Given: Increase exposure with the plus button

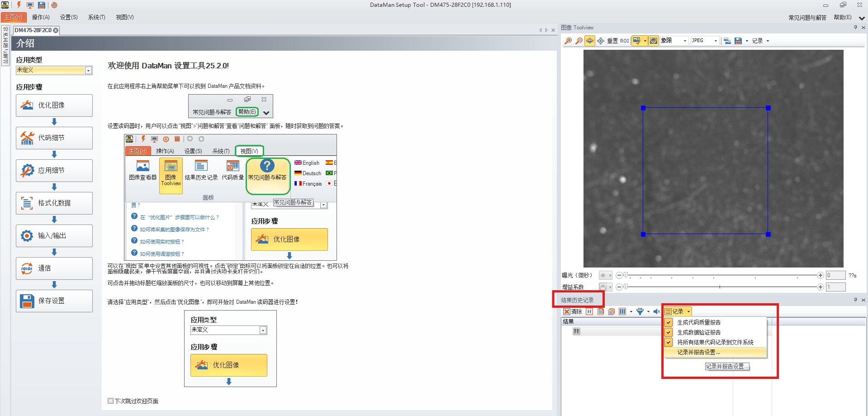Looking at the screenshot, I should click(x=820, y=275).
